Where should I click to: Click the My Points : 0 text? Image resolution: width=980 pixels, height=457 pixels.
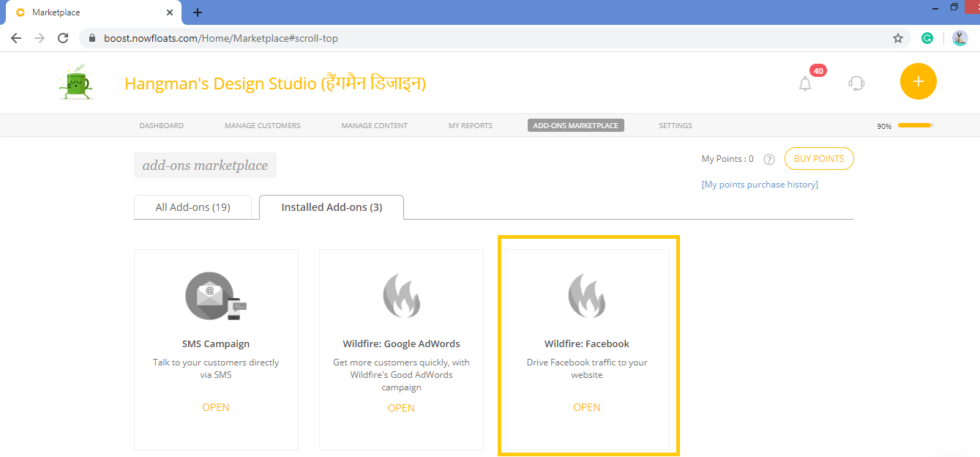pyautogui.click(x=727, y=159)
